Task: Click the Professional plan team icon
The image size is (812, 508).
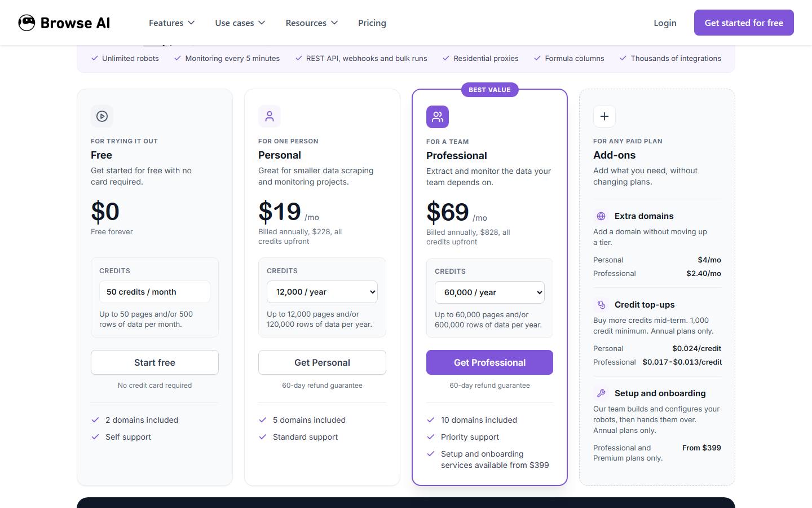Action: 438,117
